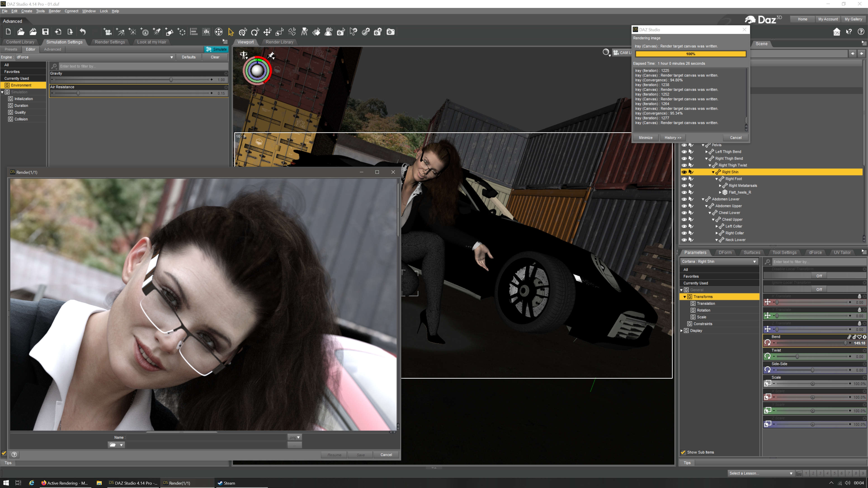The image size is (868, 488).
Task: Select the Surface Selection tool icon
Action: tap(316, 32)
